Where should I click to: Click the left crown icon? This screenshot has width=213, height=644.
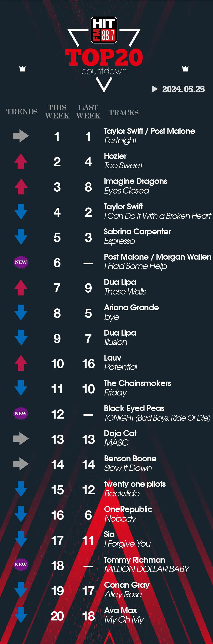[x=22, y=68]
